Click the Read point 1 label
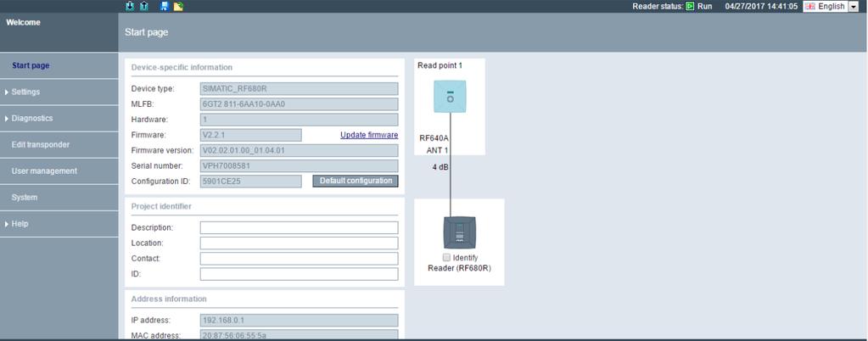The width and height of the screenshot is (868, 341). 440,65
